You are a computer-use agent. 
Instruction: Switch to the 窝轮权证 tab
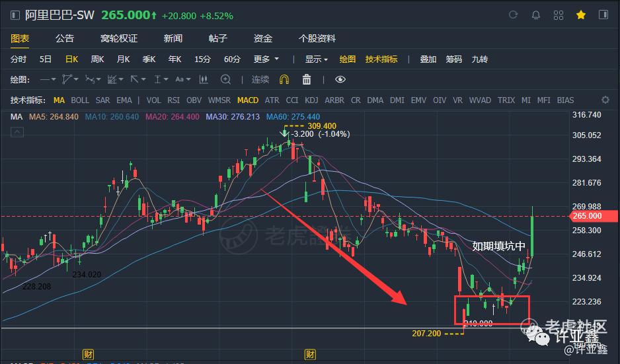pos(119,38)
